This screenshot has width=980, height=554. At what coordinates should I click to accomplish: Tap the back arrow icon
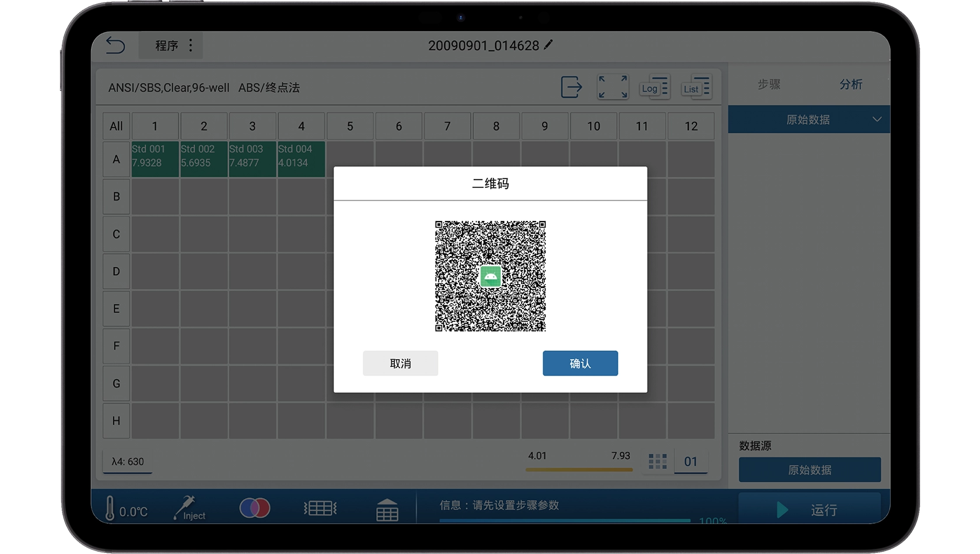[x=116, y=45]
